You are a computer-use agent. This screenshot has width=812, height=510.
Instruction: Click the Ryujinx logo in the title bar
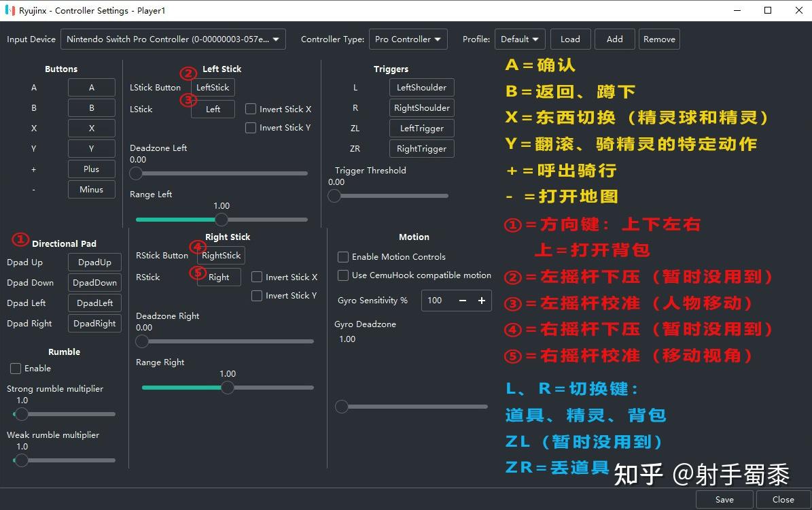point(10,10)
